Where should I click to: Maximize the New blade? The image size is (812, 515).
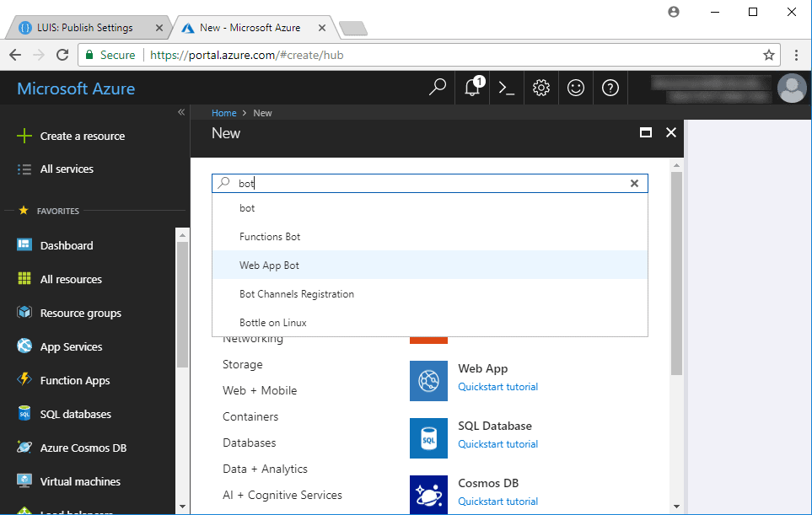pyautogui.click(x=646, y=132)
